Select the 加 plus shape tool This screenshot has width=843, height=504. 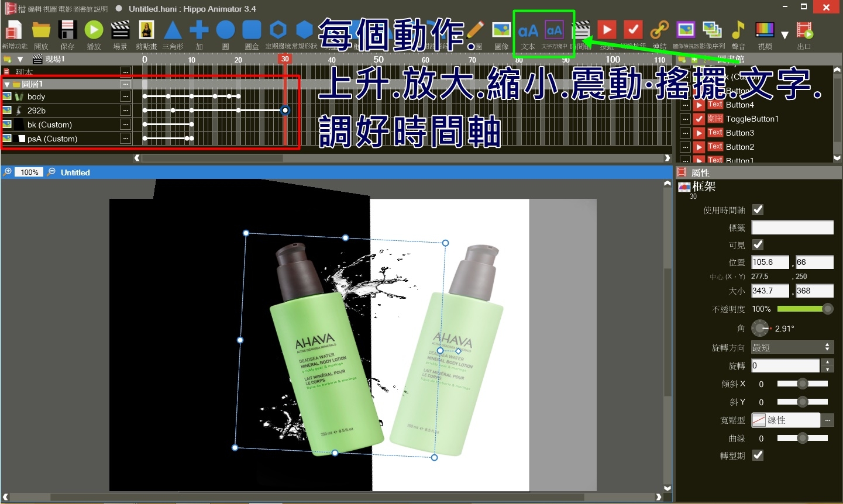click(199, 30)
